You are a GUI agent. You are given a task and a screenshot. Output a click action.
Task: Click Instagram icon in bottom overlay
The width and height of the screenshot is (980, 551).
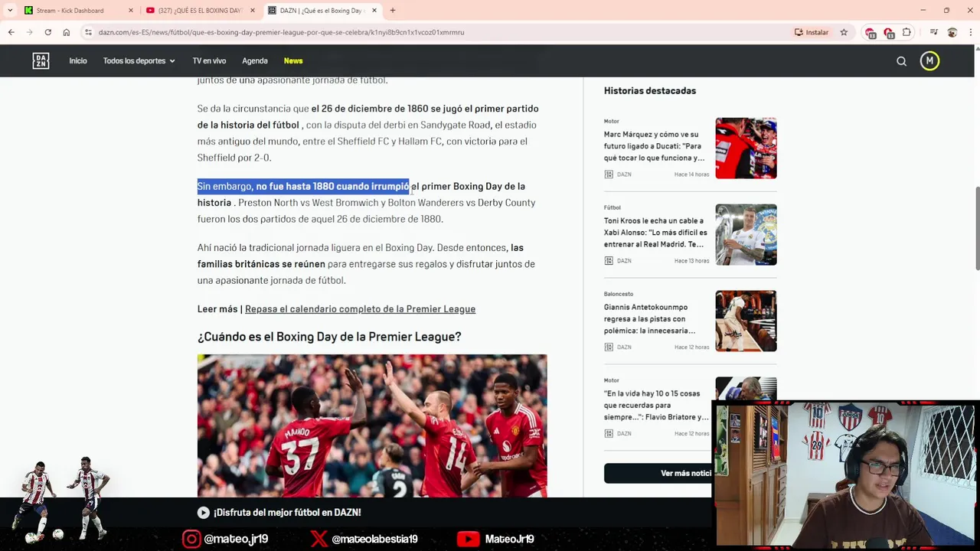[x=191, y=539]
